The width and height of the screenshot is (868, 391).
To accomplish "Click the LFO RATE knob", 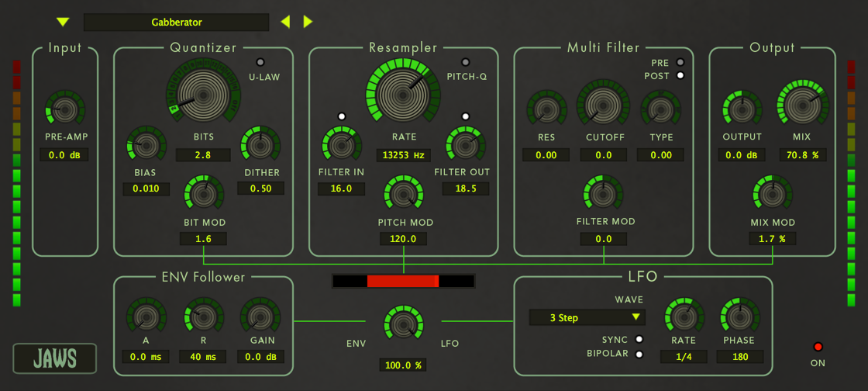I will 684,318.
